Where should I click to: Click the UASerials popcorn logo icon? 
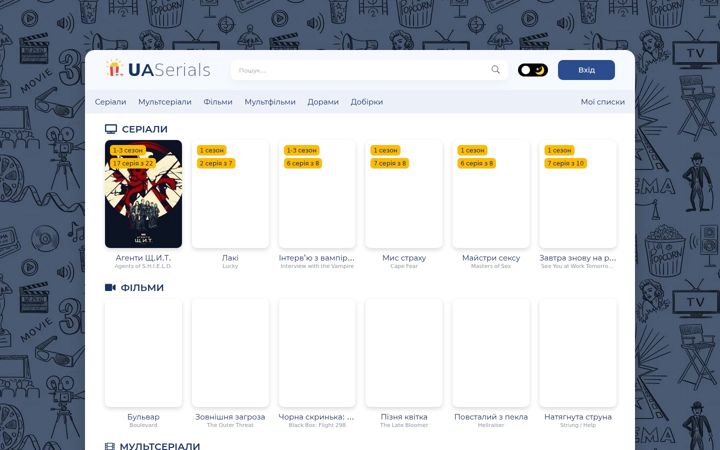click(115, 69)
